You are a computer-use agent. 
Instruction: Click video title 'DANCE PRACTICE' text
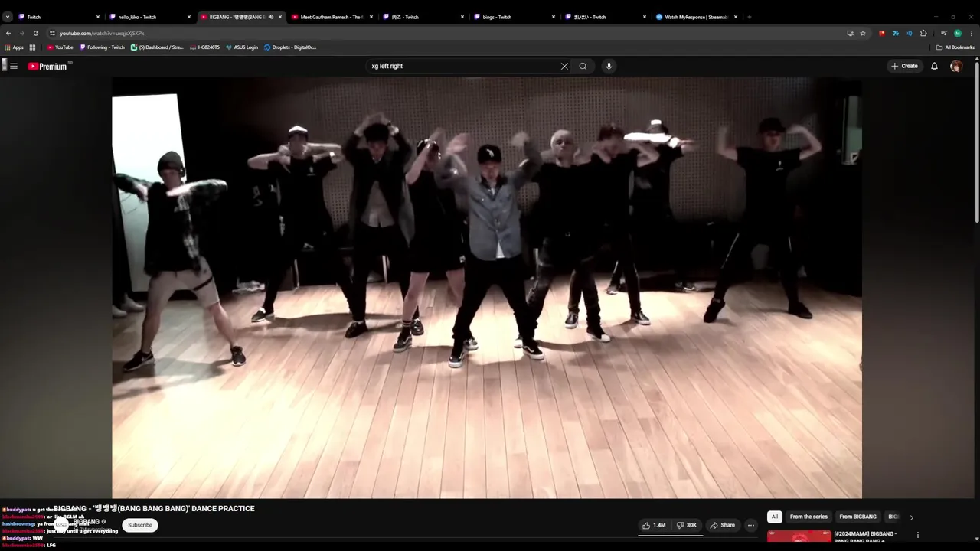pos(223,508)
